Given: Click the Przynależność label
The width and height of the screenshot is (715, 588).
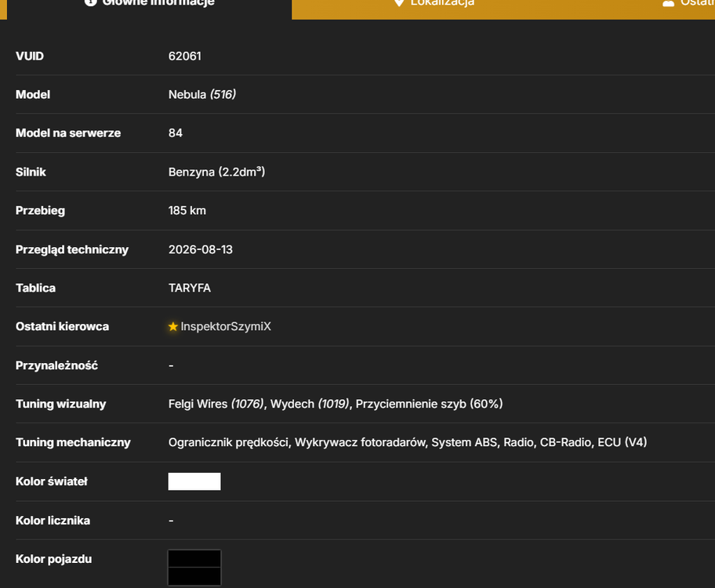Looking at the screenshot, I should coord(56,365).
